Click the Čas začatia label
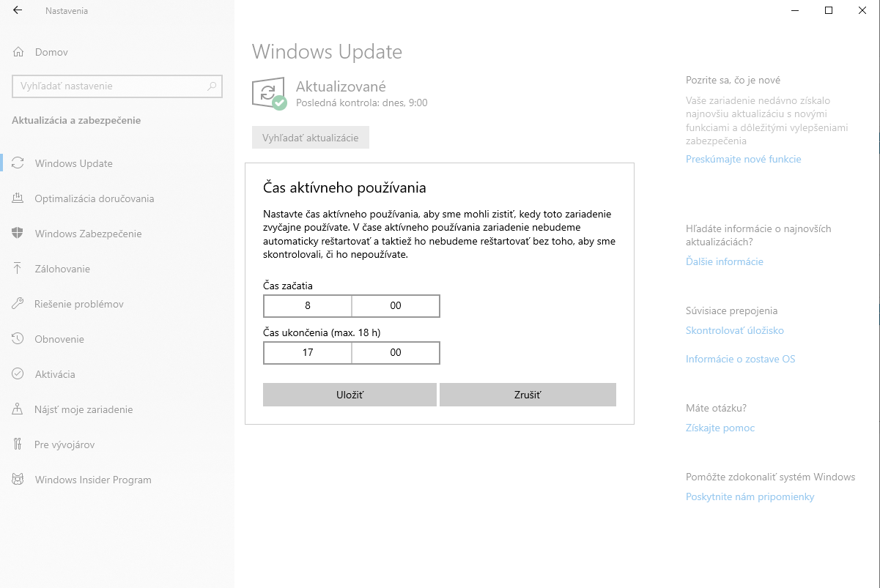The width and height of the screenshot is (880, 588). (288, 286)
